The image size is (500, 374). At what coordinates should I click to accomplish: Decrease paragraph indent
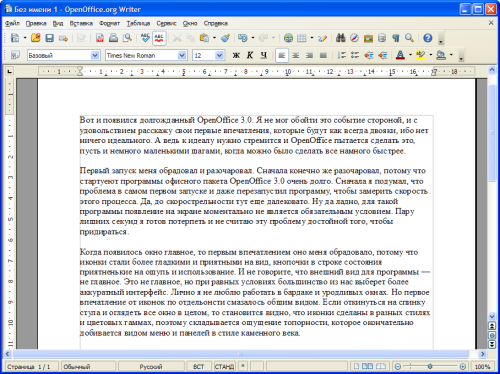[x=369, y=55]
